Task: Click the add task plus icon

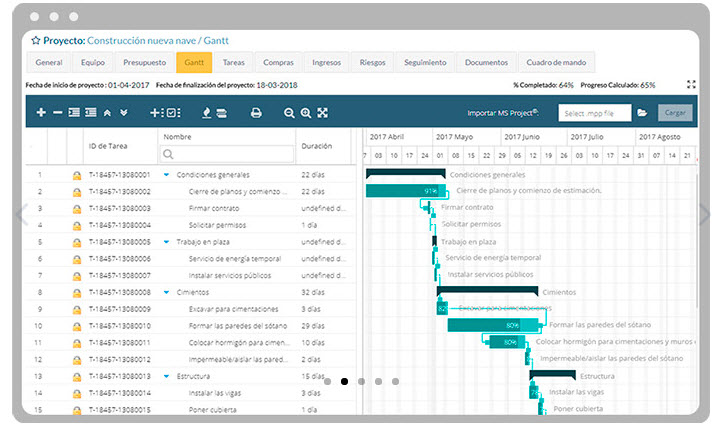Action: tap(41, 113)
